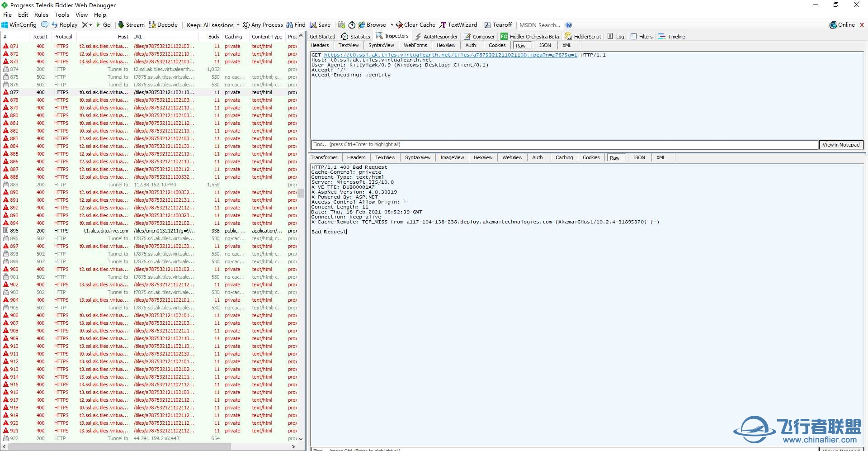The image size is (868, 451).
Task: Select the response Transformer tab
Action: tap(324, 157)
